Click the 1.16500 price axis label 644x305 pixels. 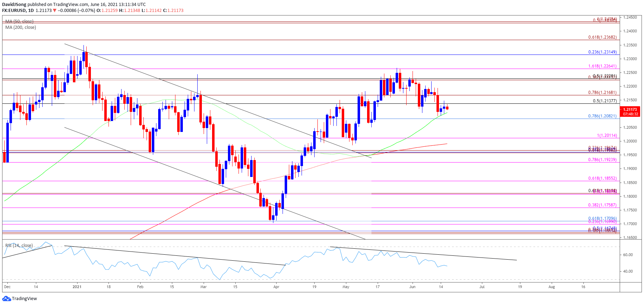point(630,237)
